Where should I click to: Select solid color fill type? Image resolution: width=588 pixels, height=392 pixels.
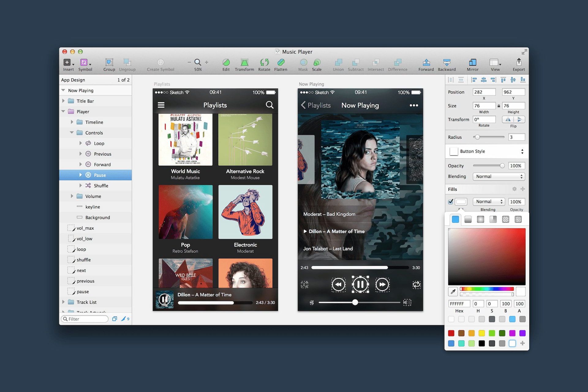click(455, 219)
